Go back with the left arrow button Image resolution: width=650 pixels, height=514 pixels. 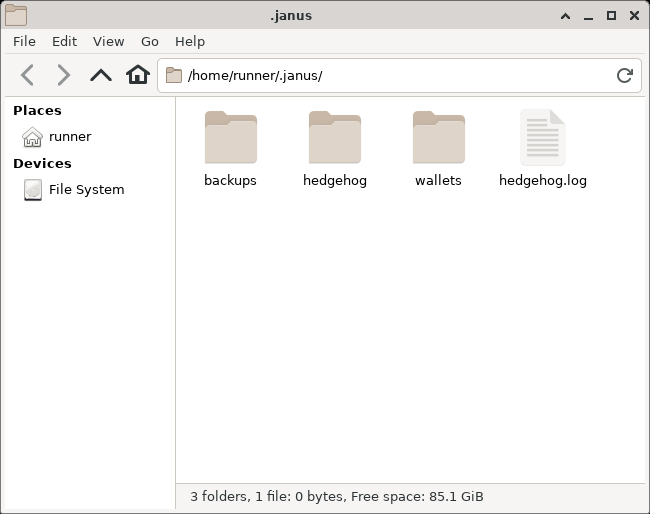coord(27,75)
